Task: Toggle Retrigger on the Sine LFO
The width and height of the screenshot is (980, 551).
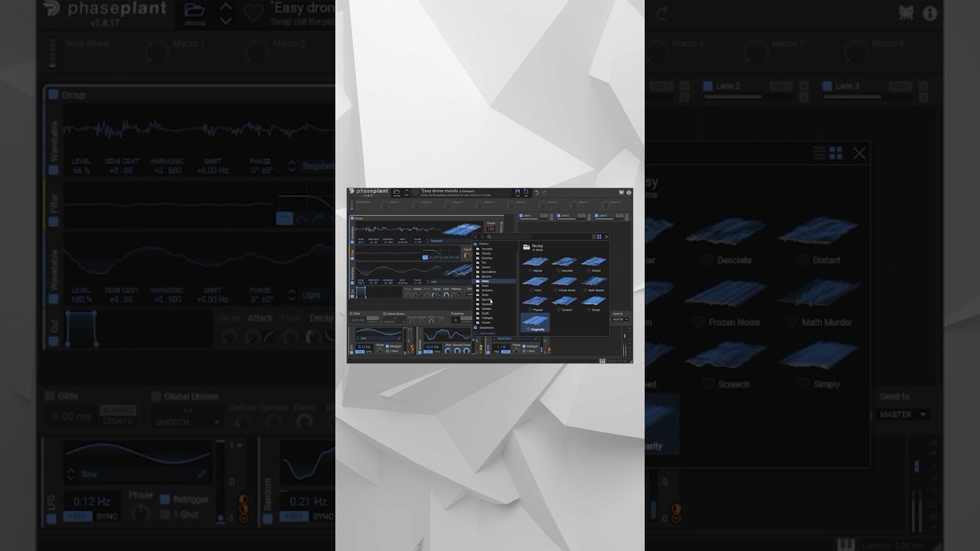Action: pyautogui.click(x=387, y=346)
